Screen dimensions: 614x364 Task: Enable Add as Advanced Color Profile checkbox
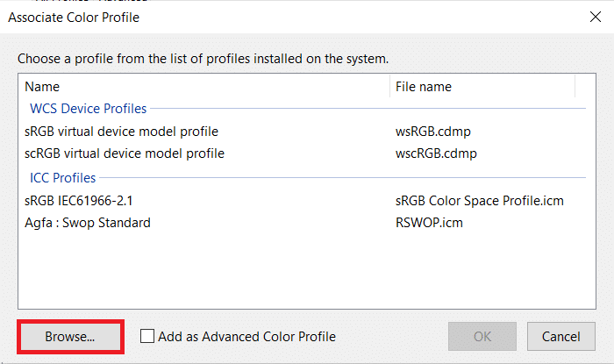[x=147, y=336]
